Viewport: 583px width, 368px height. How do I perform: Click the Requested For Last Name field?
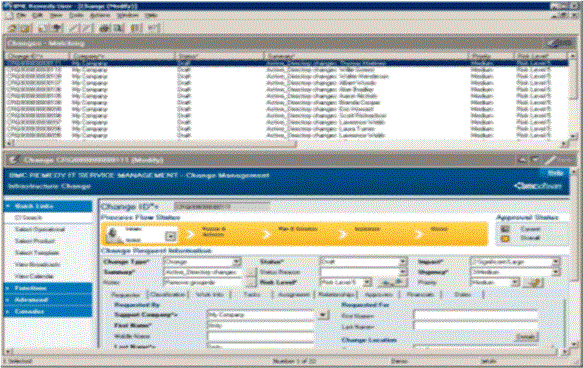(x=476, y=326)
